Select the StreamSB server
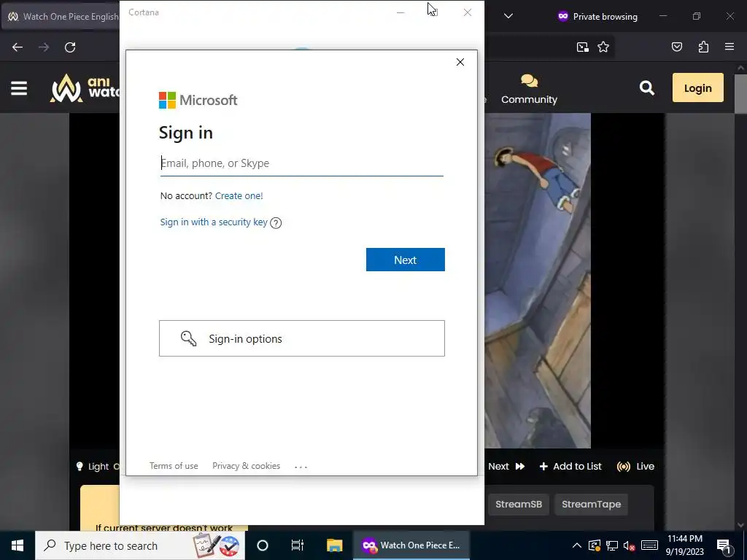Image resolution: width=747 pixels, height=560 pixels. 519,505
